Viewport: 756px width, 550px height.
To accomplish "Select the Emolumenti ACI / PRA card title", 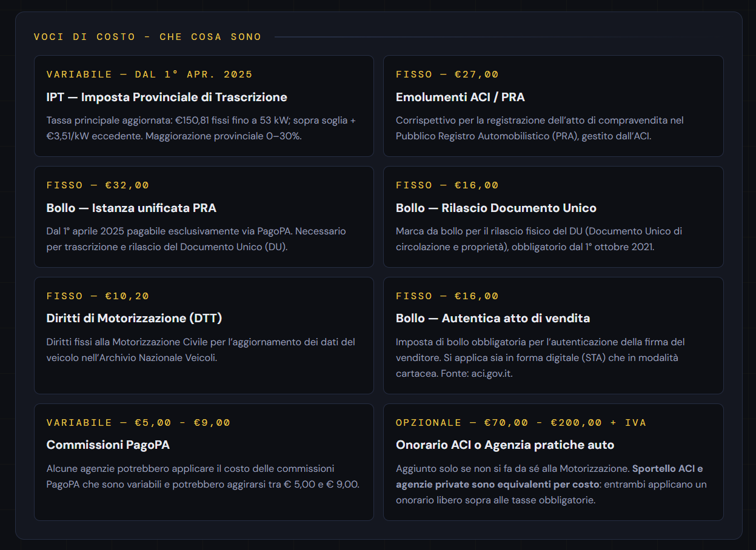I will pos(460,97).
